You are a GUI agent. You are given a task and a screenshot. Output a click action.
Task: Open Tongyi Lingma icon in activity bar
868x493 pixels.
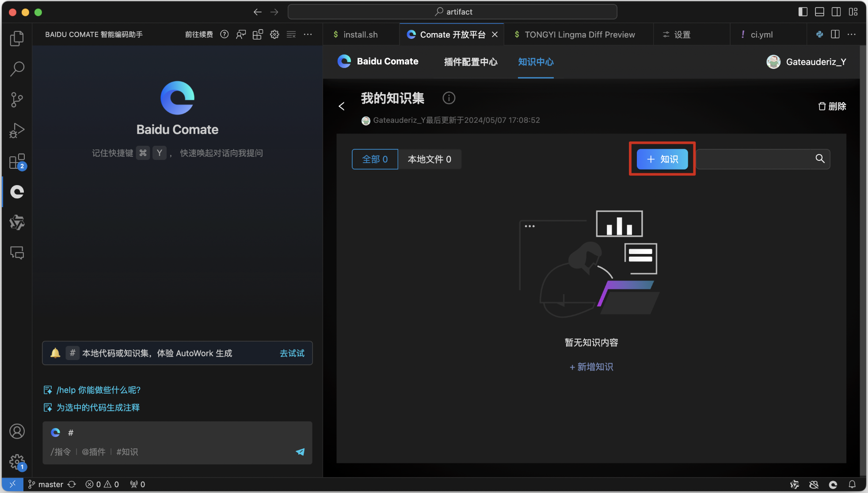(17, 222)
